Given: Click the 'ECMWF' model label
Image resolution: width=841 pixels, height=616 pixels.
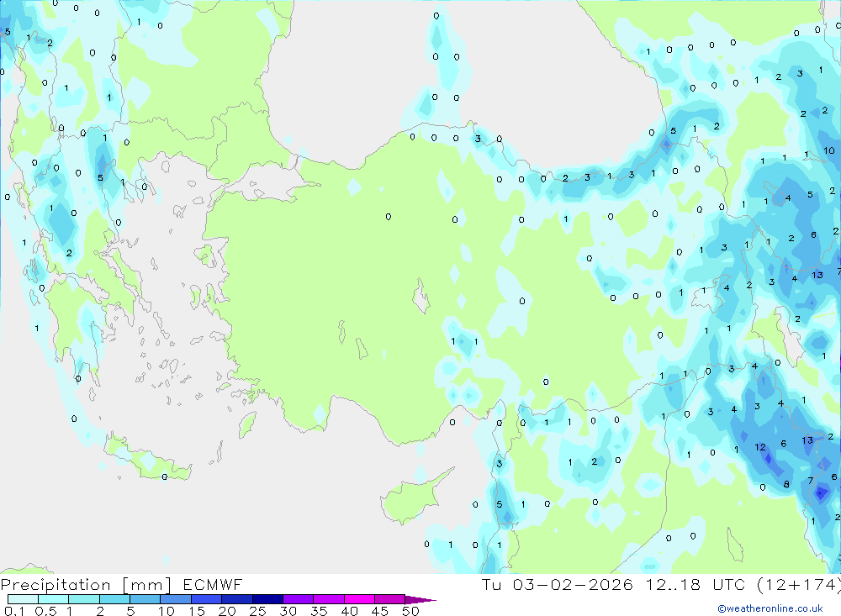Looking at the screenshot, I should pyautogui.click(x=213, y=584).
